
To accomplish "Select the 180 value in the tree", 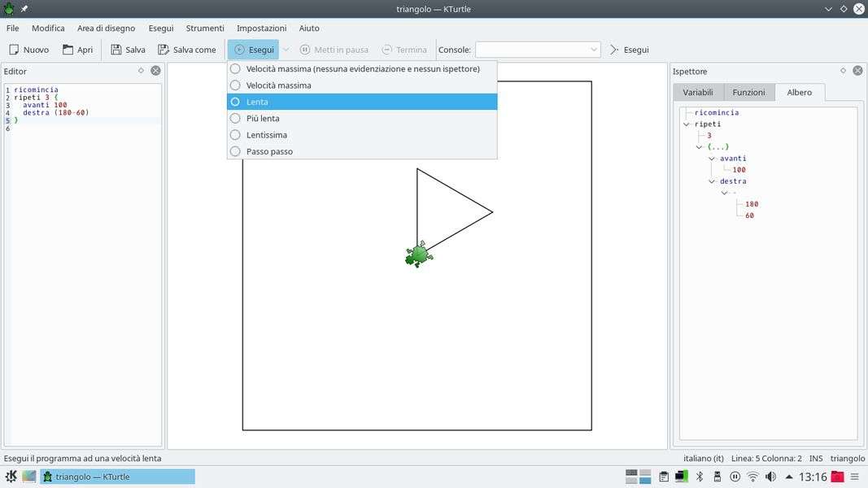I will [x=752, y=204].
